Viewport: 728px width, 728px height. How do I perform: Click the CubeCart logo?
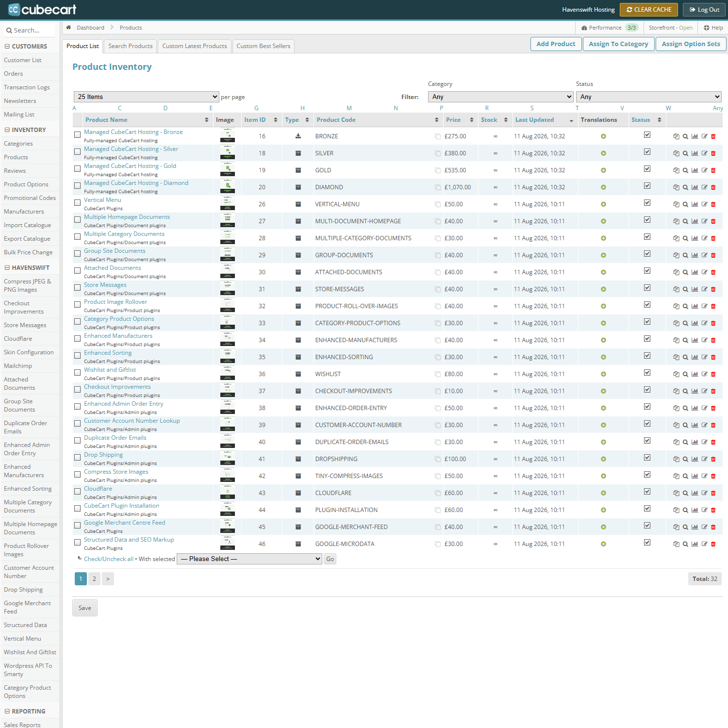point(42,9)
